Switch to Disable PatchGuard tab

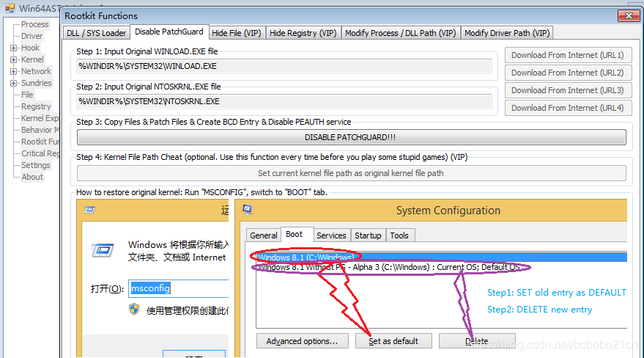pos(169,32)
